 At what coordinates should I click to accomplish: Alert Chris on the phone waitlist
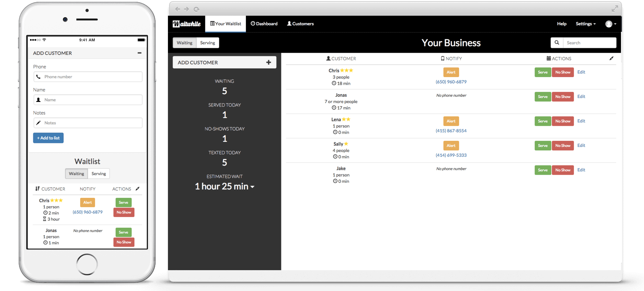pyautogui.click(x=87, y=203)
